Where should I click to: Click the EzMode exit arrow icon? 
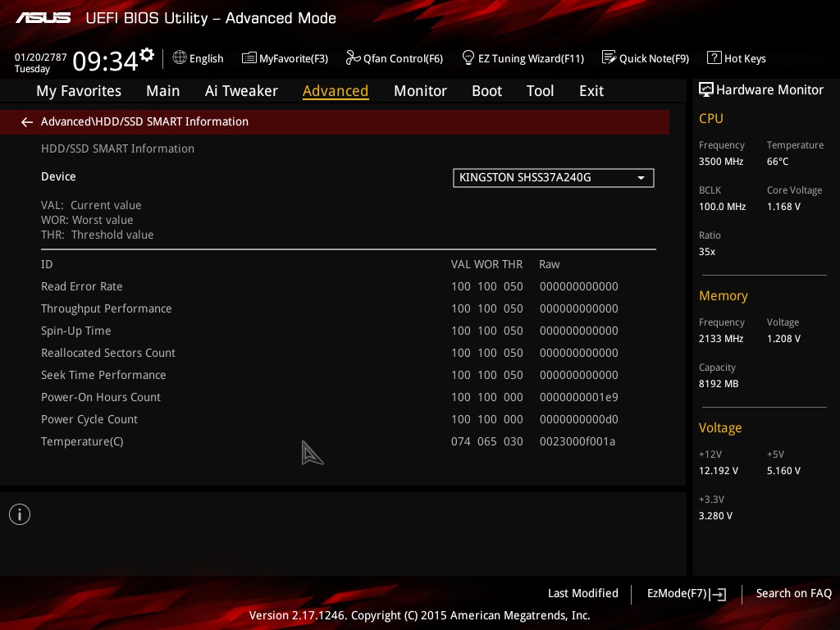click(x=719, y=594)
